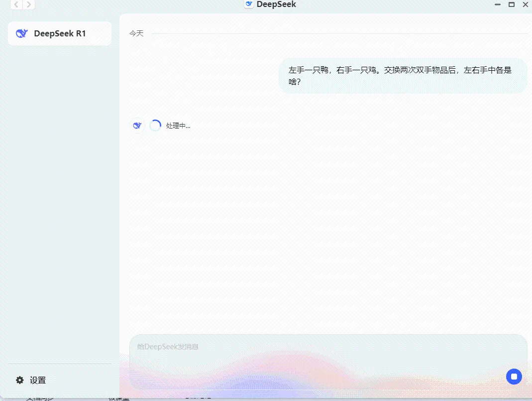Minimize the DeepSeek window

click(497, 4)
